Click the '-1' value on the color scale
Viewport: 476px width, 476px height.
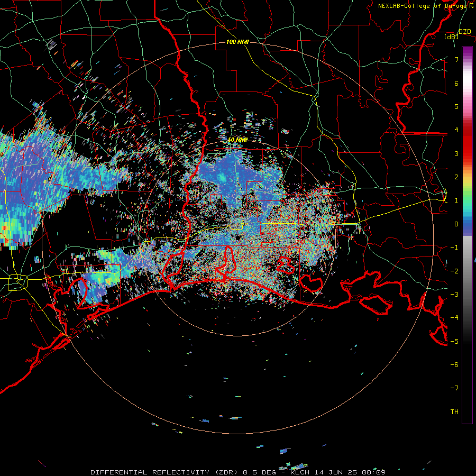(454, 248)
